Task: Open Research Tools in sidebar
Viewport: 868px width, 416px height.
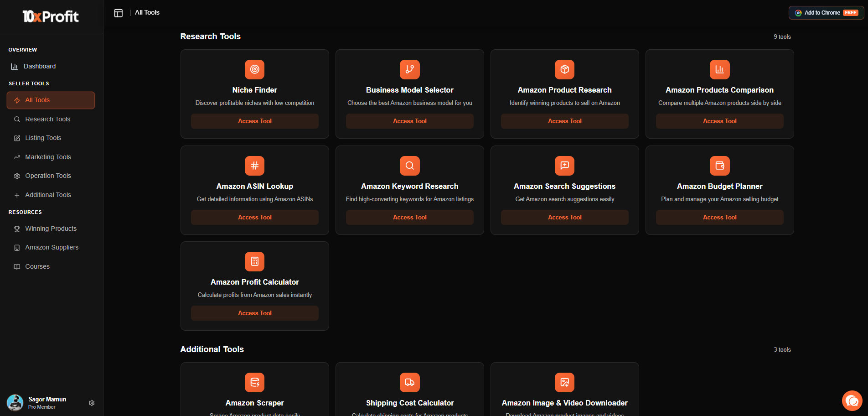Action: [x=51, y=119]
